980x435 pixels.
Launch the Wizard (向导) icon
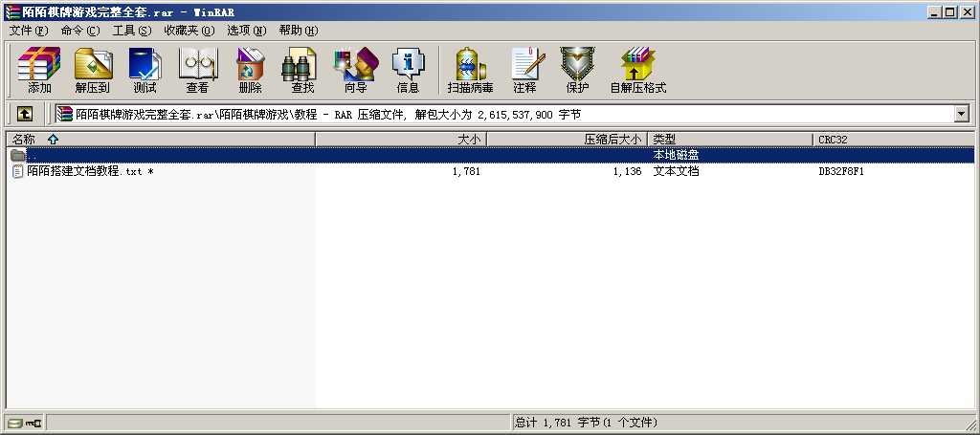click(356, 70)
